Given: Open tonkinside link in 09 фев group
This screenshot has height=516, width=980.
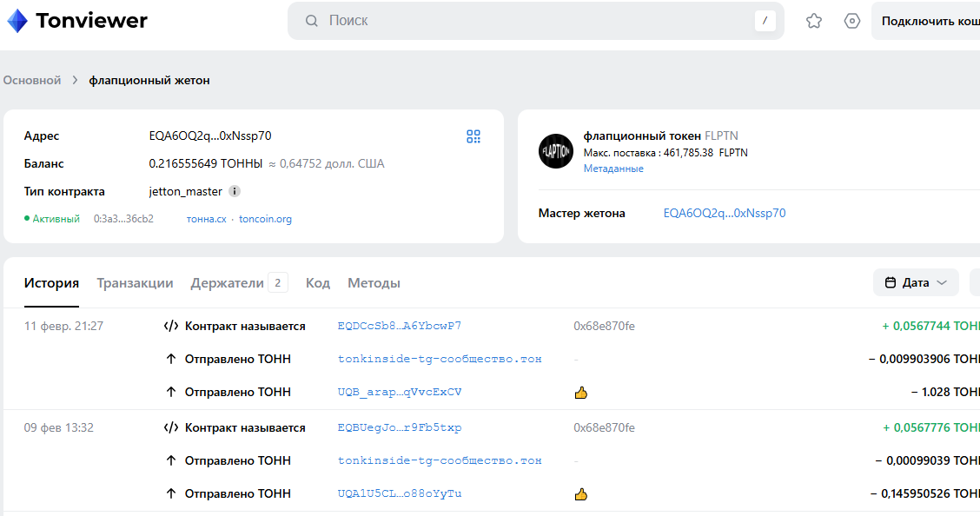Looking at the screenshot, I should [x=440, y=461].
